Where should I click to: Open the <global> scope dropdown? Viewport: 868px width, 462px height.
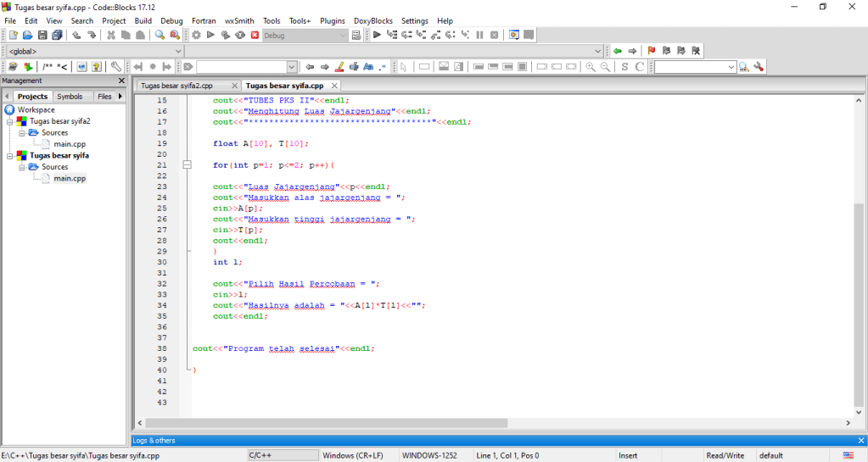[178, 51]
